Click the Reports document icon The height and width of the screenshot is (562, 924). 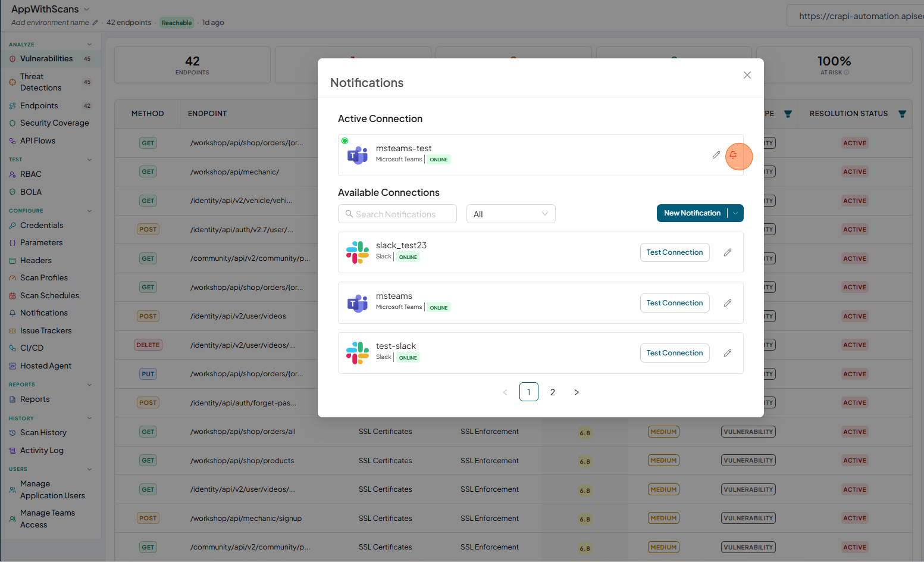coord(12,399)
